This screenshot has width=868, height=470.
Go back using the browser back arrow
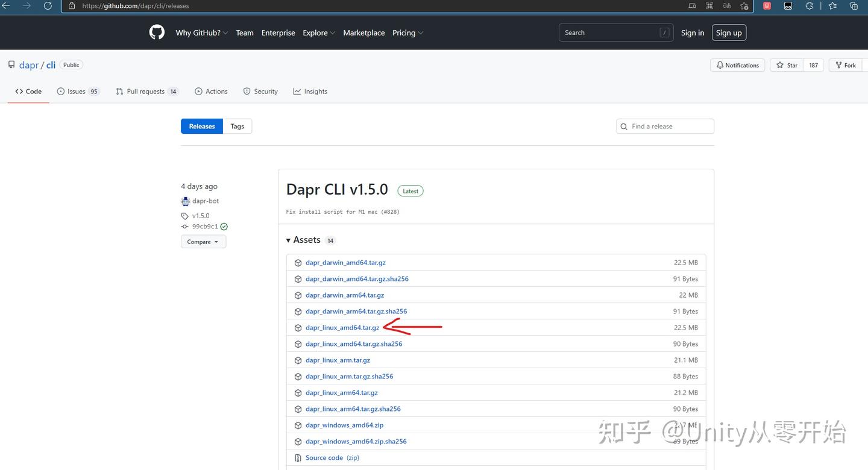coord(6,6)
